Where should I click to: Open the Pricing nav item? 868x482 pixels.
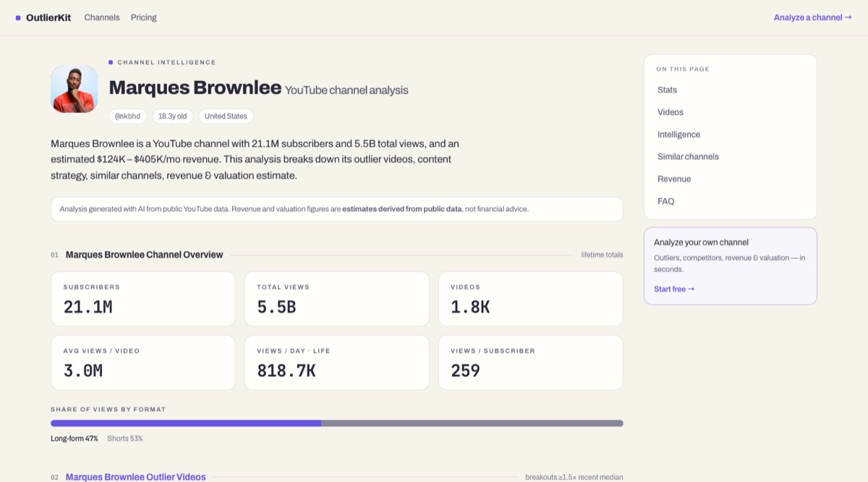tap(143, 17)
